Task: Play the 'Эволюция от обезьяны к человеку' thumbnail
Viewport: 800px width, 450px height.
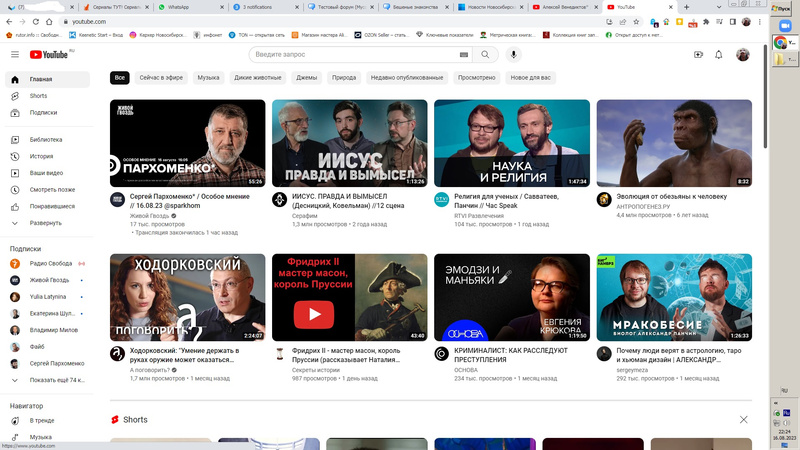Action: click(x=673, y=143)
